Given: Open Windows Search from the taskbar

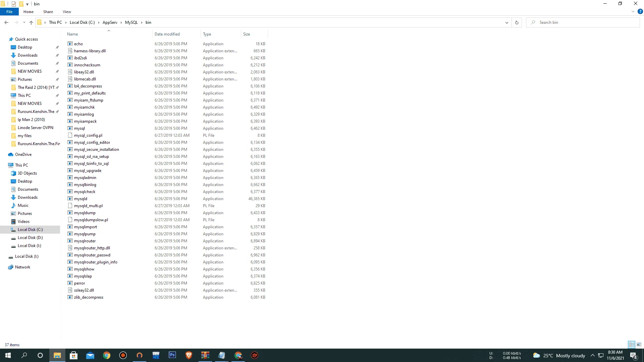Looking at the screenshot, I should click(24, 355).
